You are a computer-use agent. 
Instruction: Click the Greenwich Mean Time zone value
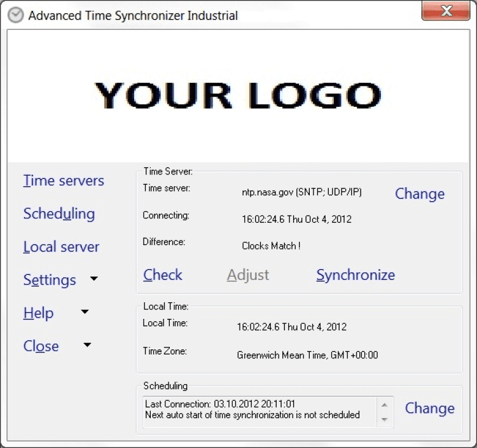tap(307, 355)
